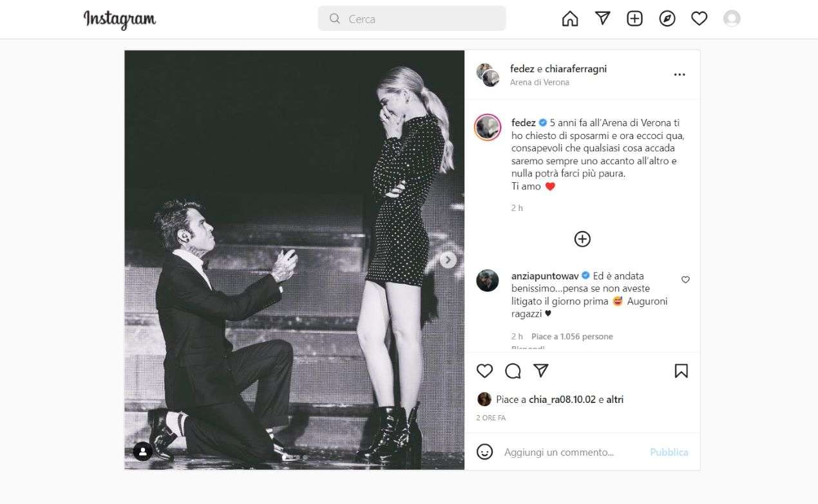Open profile avatar menu
The image size is (818, 504).
coord(732,19)
